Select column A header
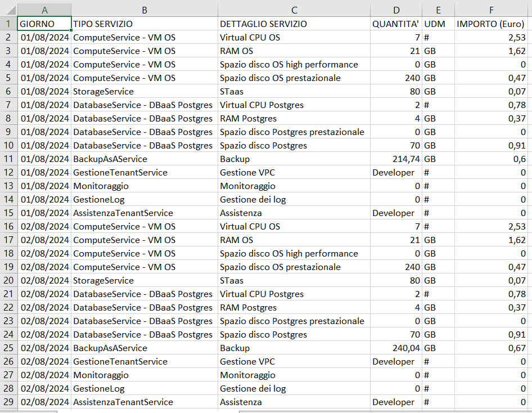Viewport: 532px width, 413px height. [44, 10]
